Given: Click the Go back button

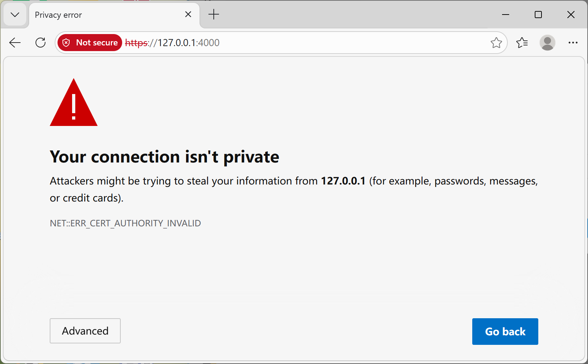Looking at the screenshot, I should click(505, 331).
